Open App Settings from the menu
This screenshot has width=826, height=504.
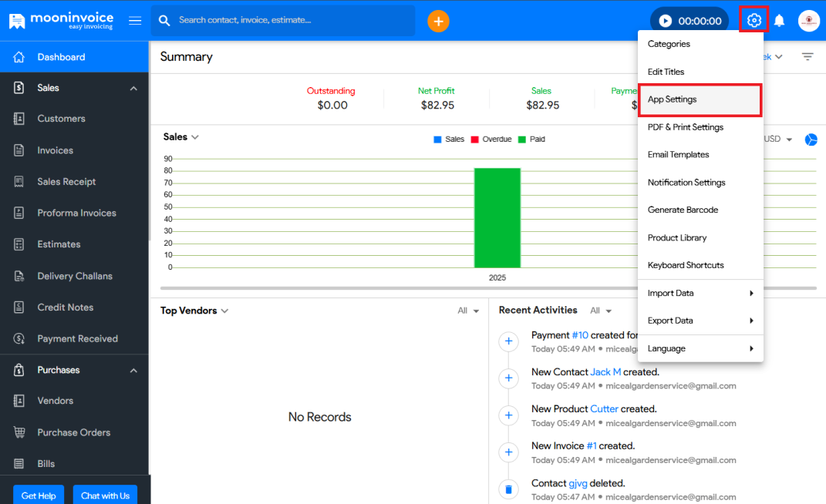700,99
